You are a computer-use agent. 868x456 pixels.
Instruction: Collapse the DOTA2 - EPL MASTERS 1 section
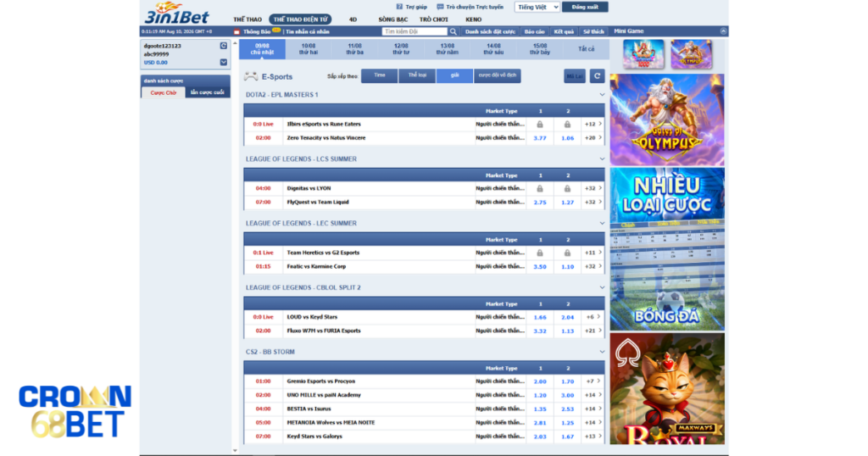tap(602, 95)
